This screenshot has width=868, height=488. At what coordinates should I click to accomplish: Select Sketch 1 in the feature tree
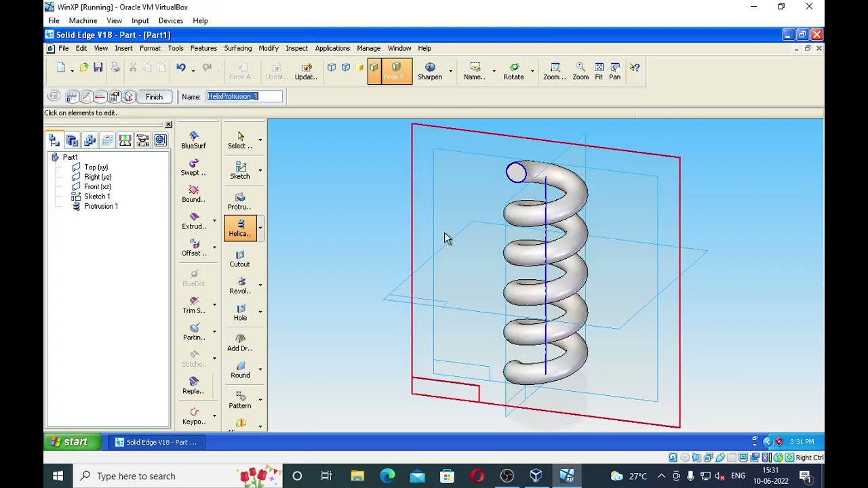point(97,197)
